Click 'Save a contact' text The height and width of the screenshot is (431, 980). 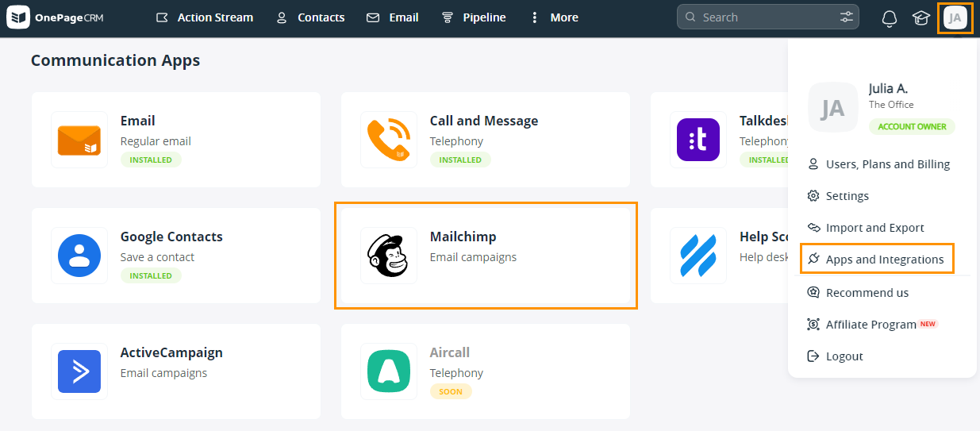pyautogui.click(x=157, y=257)
